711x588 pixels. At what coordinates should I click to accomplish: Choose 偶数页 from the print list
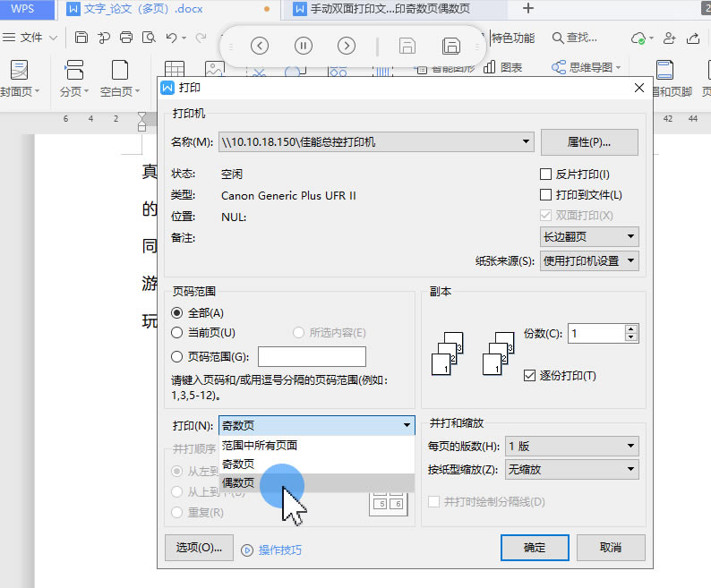(238, 483)
